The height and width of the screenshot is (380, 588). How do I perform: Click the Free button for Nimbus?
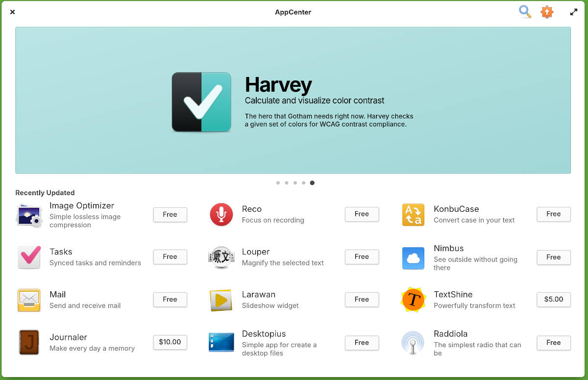554,257
